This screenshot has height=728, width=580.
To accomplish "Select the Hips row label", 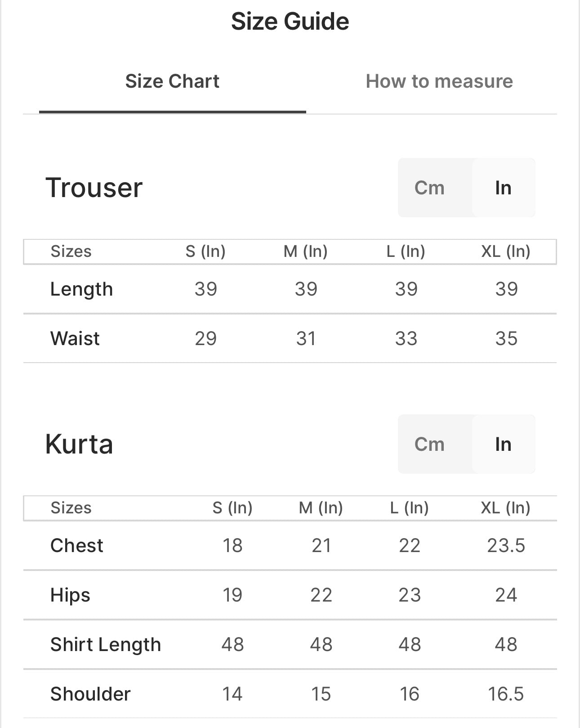I will point(70,595).
